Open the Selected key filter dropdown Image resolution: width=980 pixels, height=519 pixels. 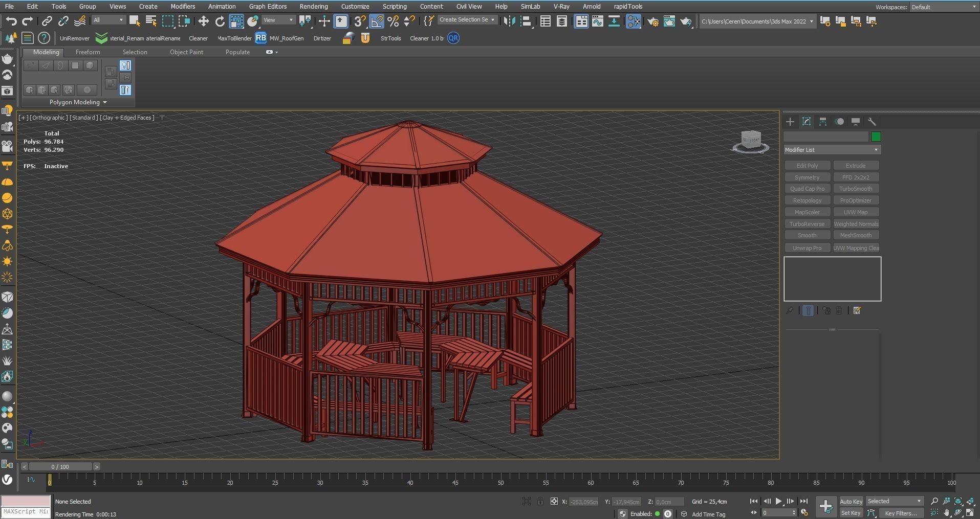click(x=895, y=501)
